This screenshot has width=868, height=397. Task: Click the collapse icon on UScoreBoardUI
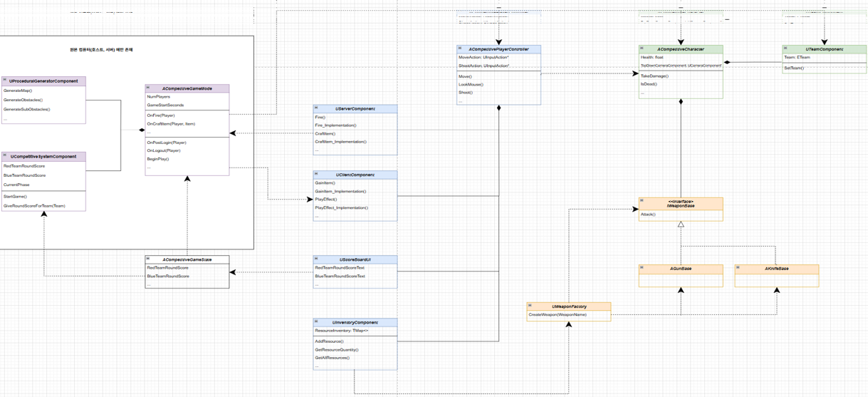[x=317, y=259]
